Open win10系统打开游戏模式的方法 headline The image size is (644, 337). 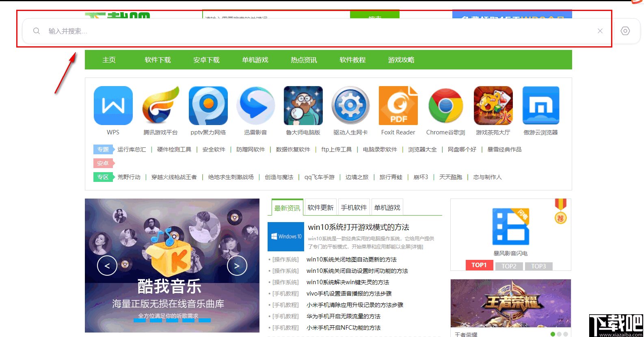[359, 227]
